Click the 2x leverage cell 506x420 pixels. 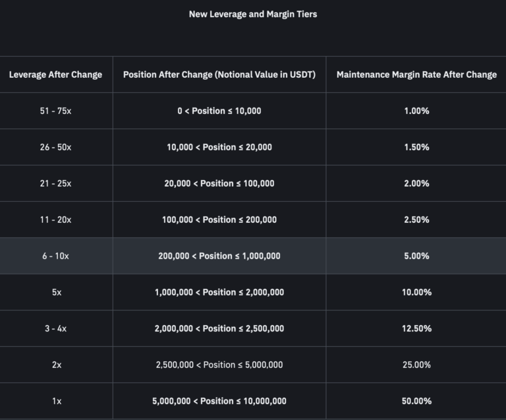[x=56, y=365]
